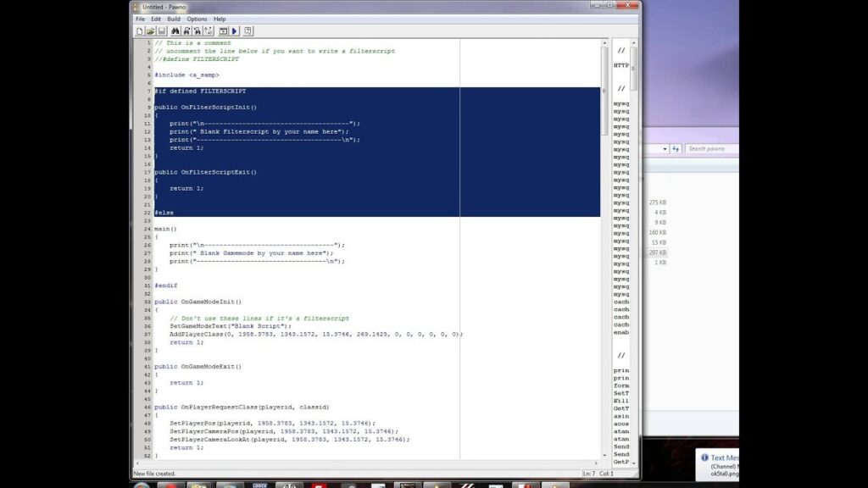Click the 'Search pawno' field in Explorer window

[712, 149]
